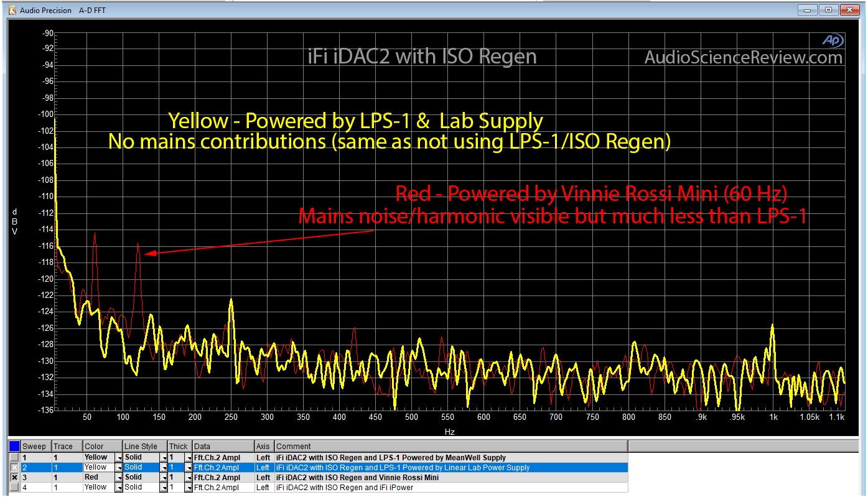This screenshot has width=868, height=497.
Task: Click the 'Red' color value in sweep 3
Action: pyautogui.click(x=91, y=477)
